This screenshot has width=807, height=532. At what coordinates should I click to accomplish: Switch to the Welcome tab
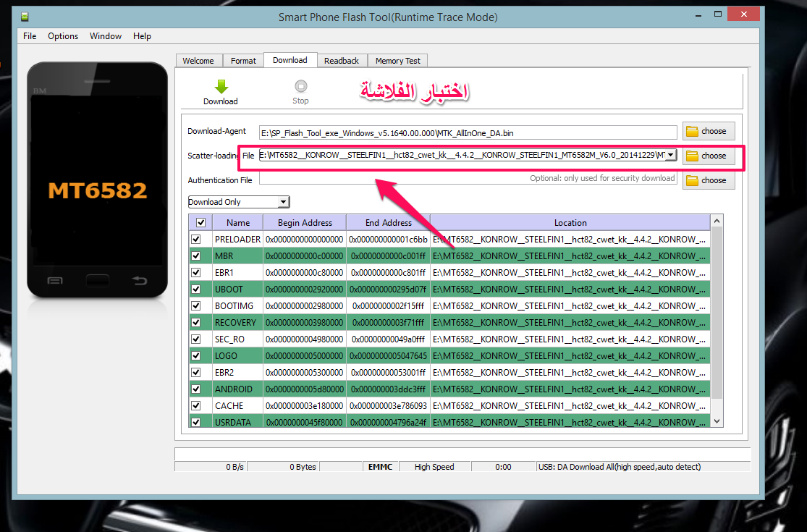click(x=198, y=61)
